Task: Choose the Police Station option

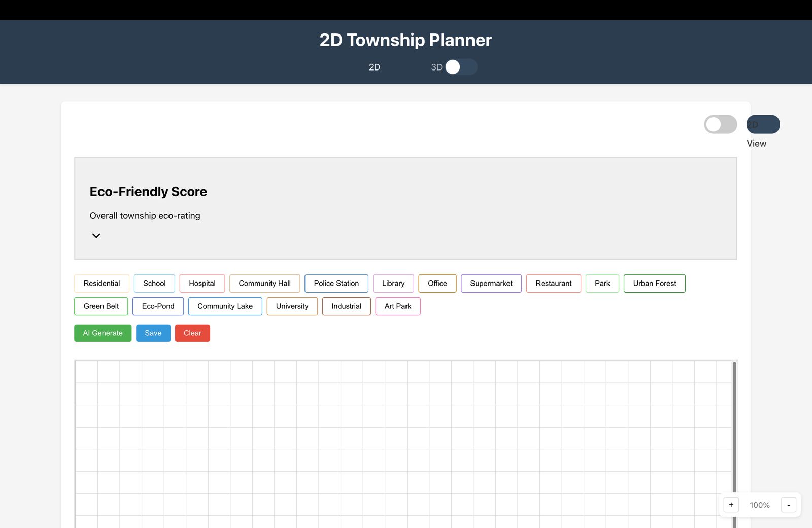Action: (336, 284)
